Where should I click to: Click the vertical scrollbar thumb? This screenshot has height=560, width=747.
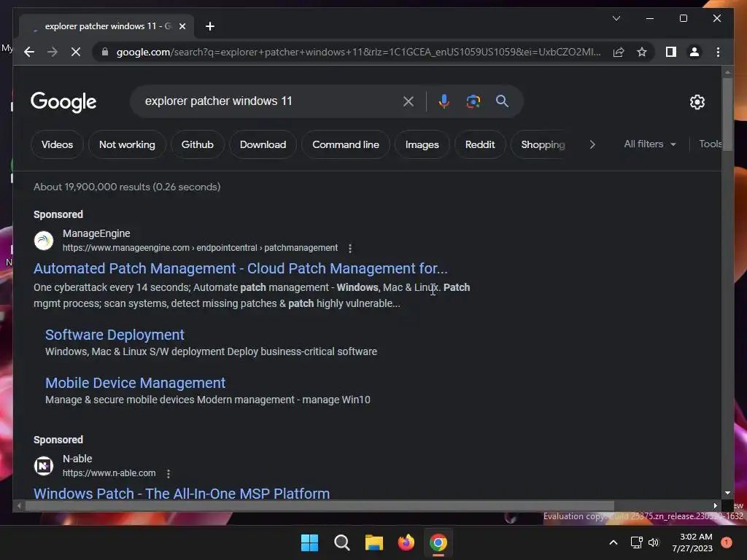(727, 114)
